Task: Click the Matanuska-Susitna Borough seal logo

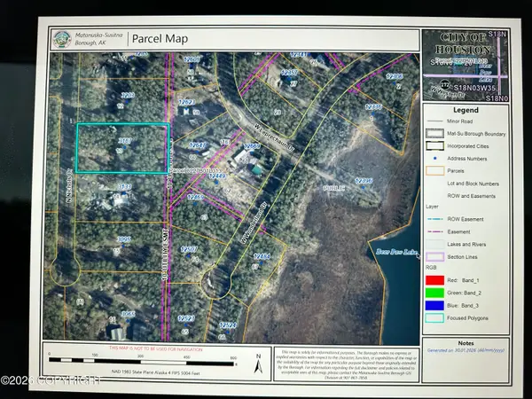Action: tap(61, 39)
